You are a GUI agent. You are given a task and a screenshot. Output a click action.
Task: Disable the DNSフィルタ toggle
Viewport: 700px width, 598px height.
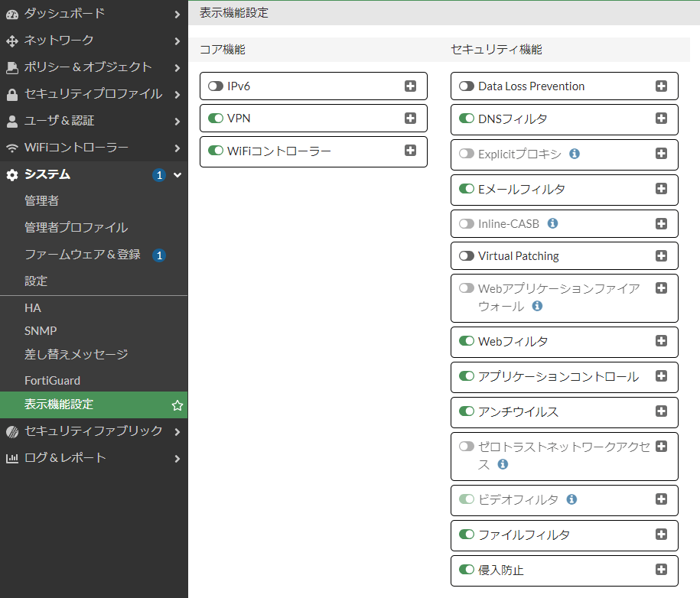[467, 119]
